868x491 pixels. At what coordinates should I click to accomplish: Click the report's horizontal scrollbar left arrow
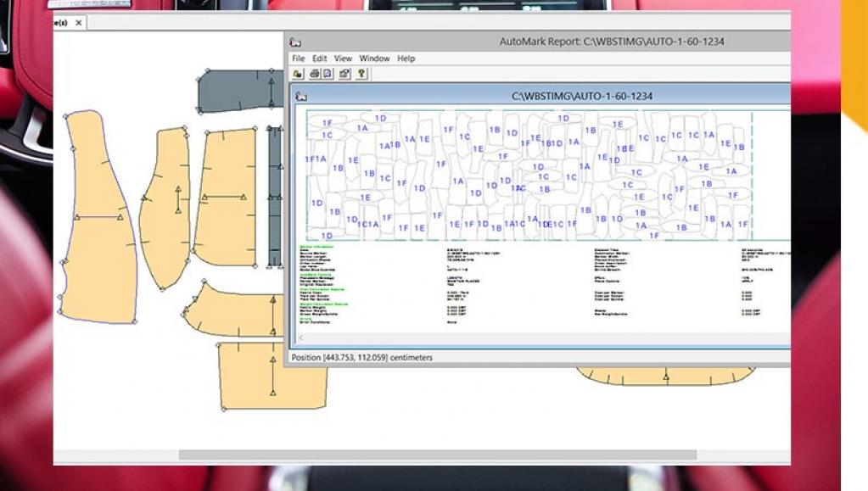tap(300, 338)
